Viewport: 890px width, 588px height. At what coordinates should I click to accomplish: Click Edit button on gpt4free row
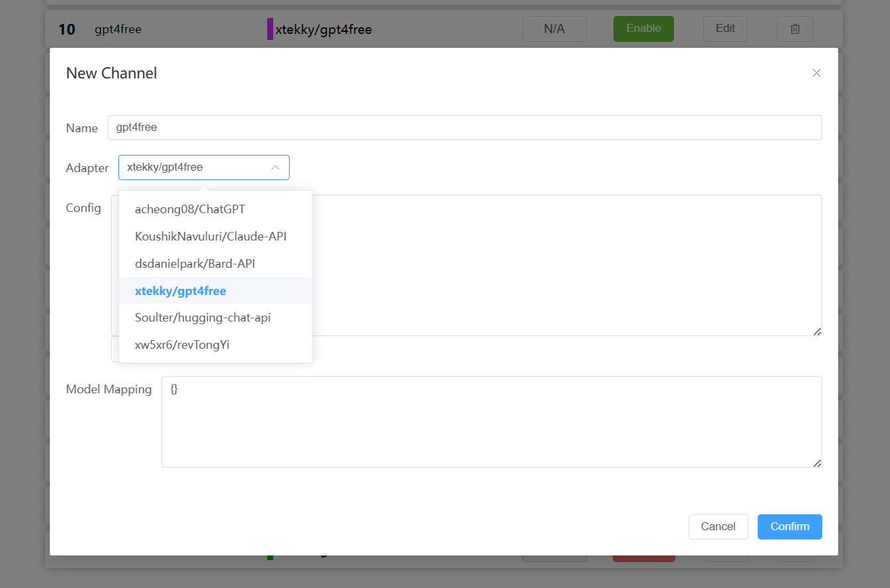(725, 29)
